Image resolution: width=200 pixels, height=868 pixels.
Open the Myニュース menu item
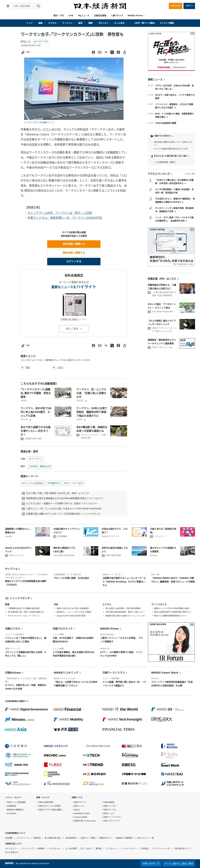click(84, 15)
